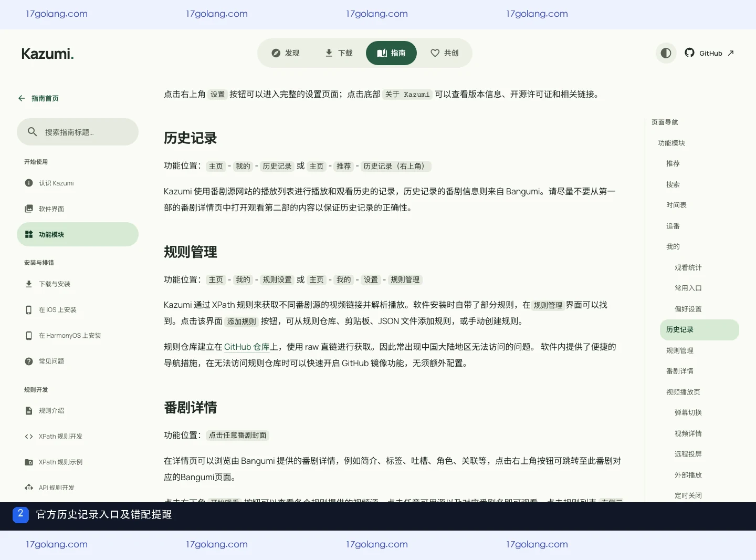The height and width of the screenshot is (560, 756).
Task: Click the Kazumi logo
Action: pos(47,54)
